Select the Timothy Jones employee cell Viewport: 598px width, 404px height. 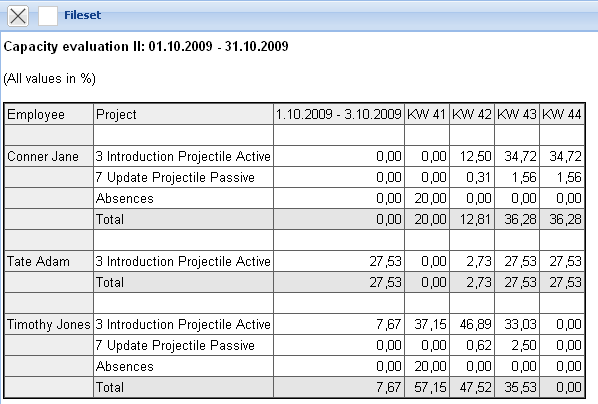click(x=49, y=324)
